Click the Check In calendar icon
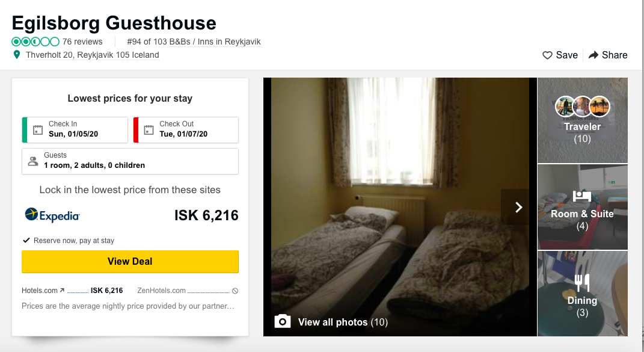This screenshot has height=352, width=644. click(38, 130)
